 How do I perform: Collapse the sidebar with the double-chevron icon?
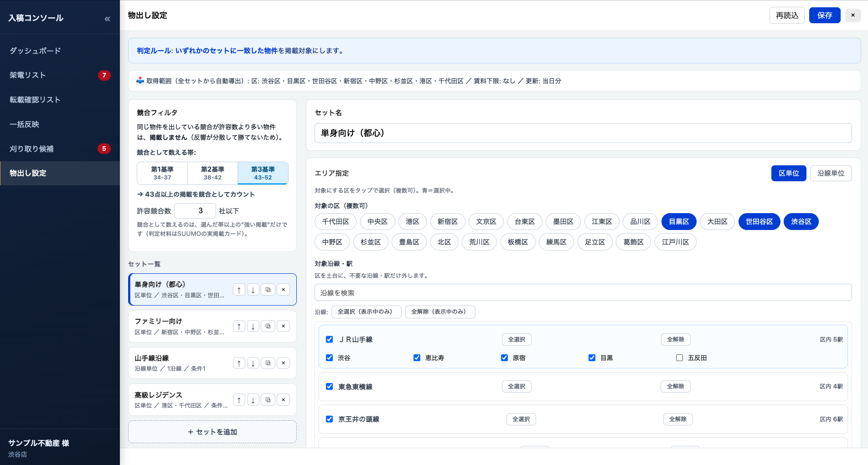(x=107, y=19)
